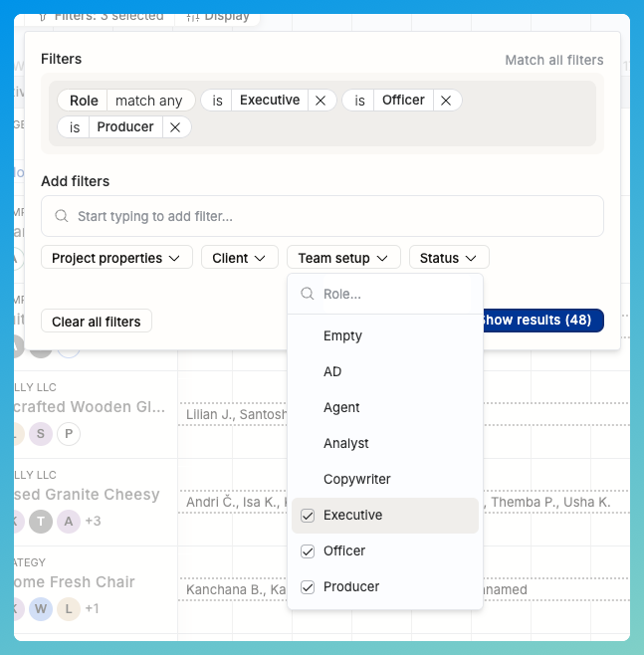Remove the Executive filter chip
The image size is (644, 655).
click(x=321, y=101)
